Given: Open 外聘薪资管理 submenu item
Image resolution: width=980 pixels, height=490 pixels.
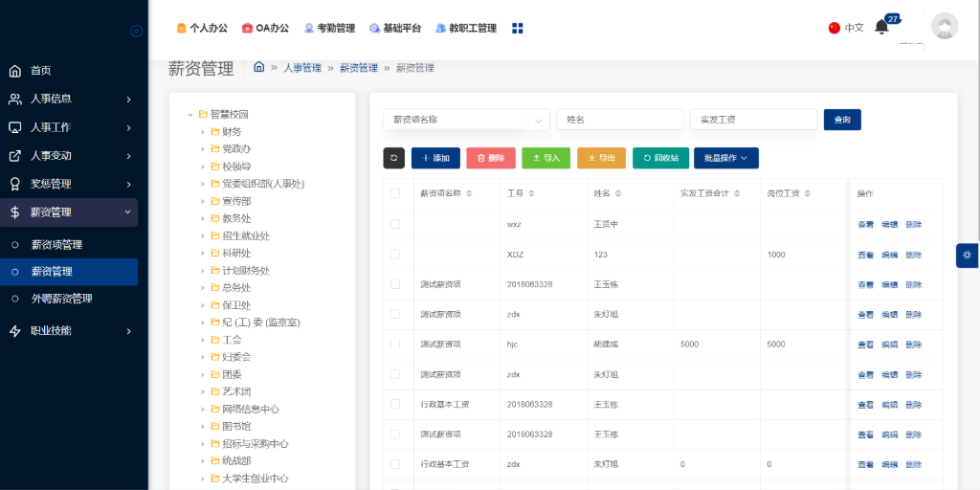Looking at the screenshot, I should point(69,299).
